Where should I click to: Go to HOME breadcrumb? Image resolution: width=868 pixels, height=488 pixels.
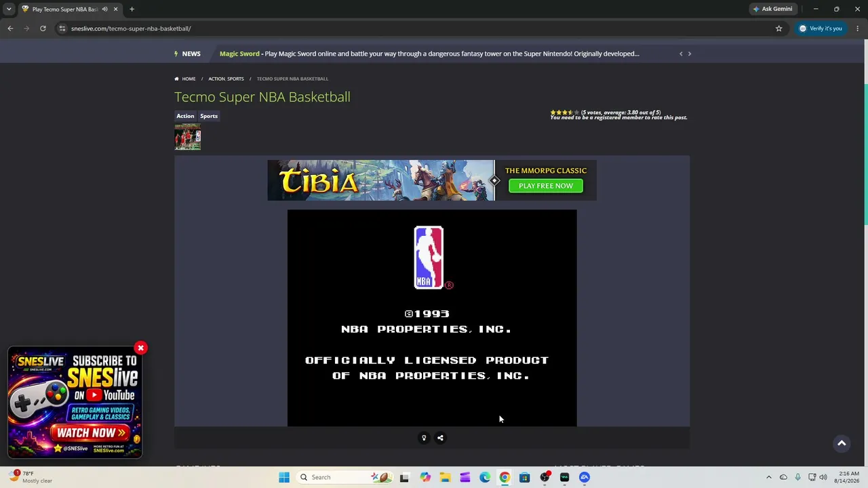(x=185, y=79)
